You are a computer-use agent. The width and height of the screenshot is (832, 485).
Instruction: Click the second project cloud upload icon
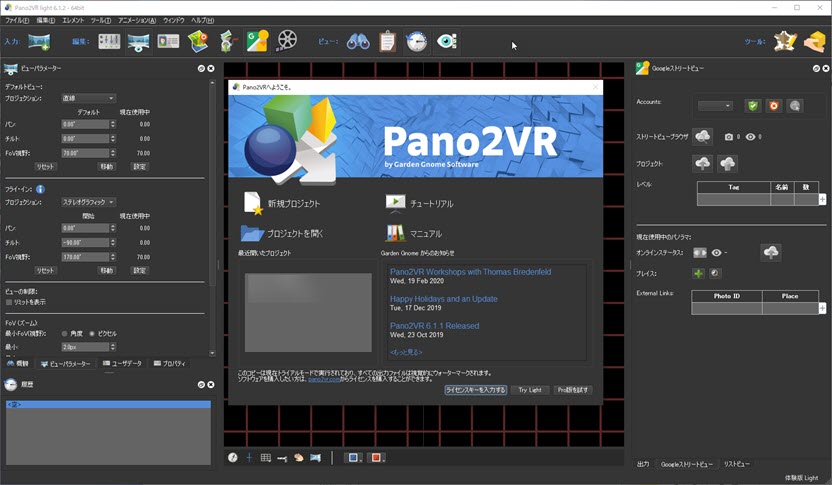pos(727,163)
